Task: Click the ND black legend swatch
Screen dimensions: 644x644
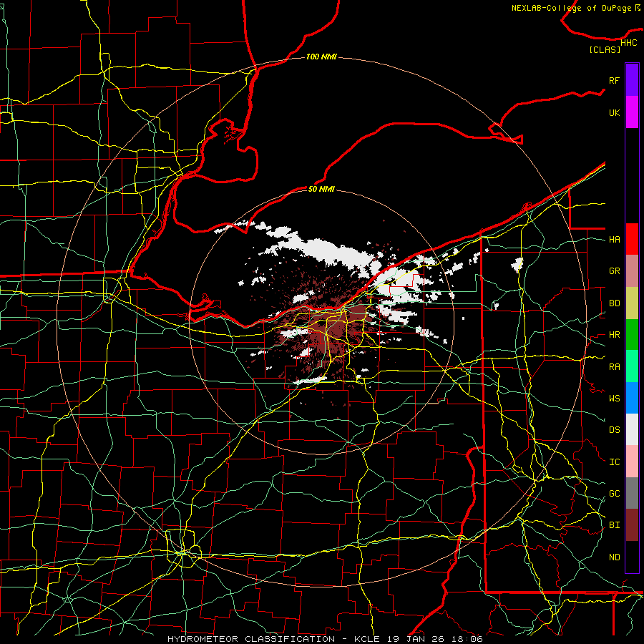Action: (632, 557)
